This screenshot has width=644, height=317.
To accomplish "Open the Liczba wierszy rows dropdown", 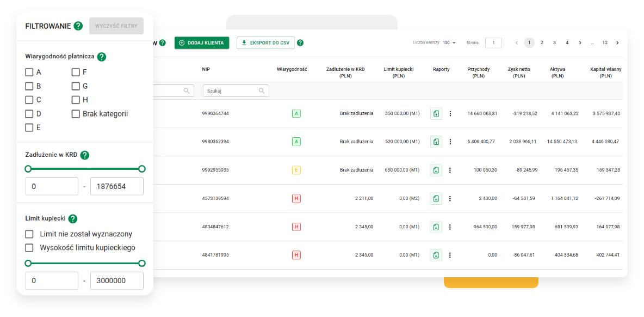I will 449,42.
